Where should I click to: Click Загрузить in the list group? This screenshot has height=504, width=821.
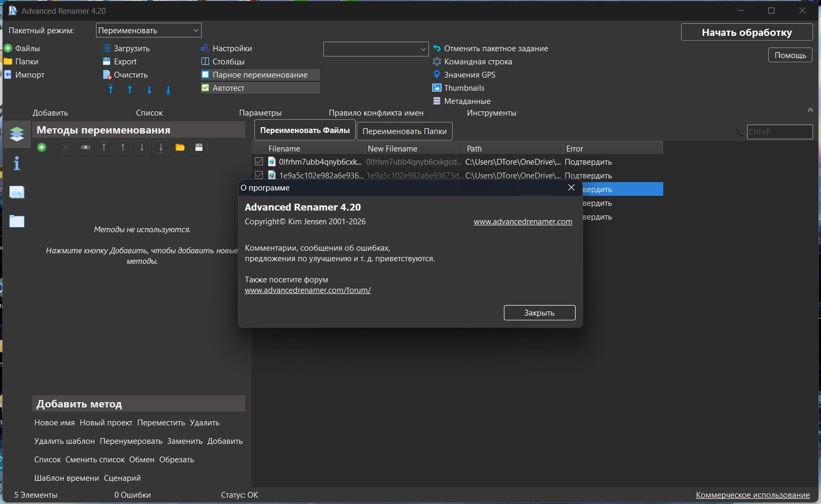126,49
